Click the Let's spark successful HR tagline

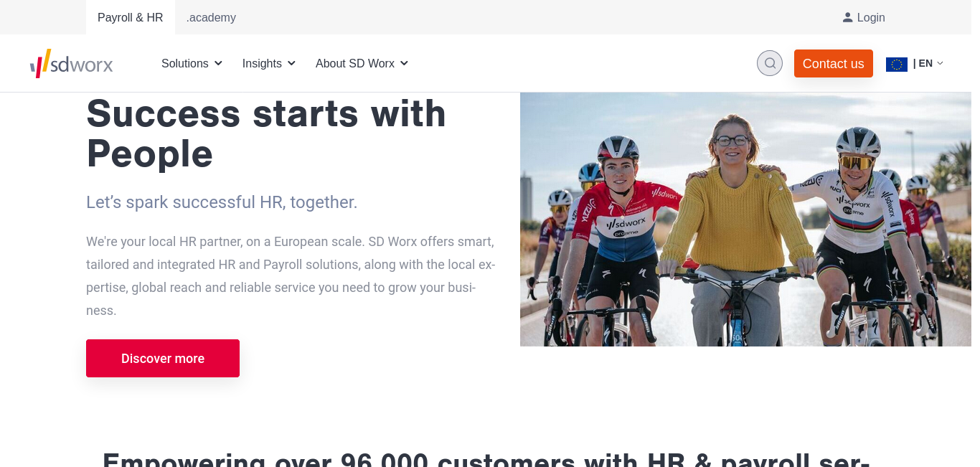(222, 202)
